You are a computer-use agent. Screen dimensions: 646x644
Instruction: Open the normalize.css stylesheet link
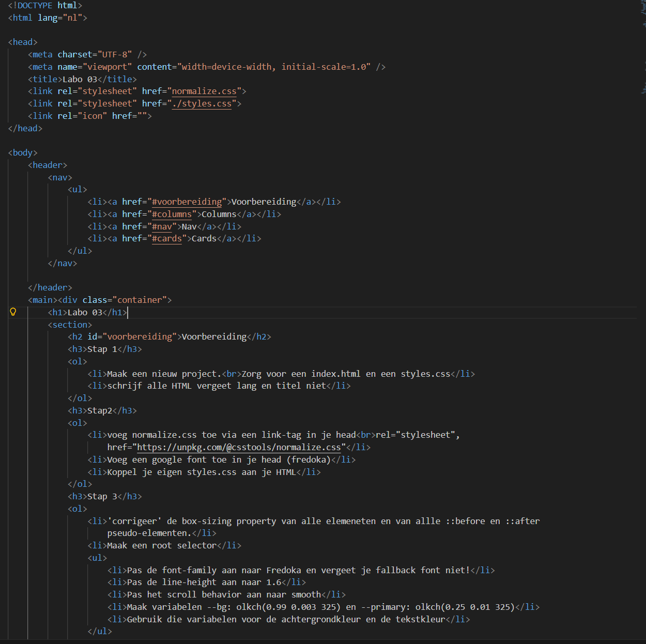tap(204, 91)
